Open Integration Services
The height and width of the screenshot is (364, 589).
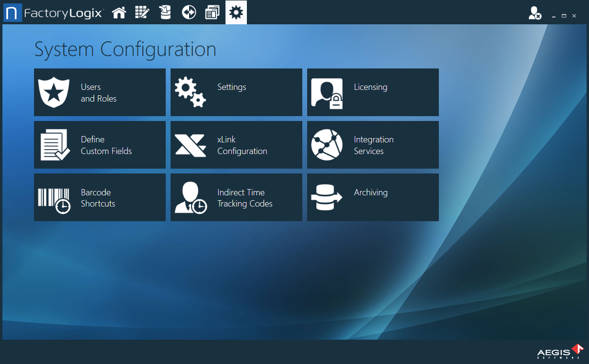pyautogui.click(x=373, y=145)
